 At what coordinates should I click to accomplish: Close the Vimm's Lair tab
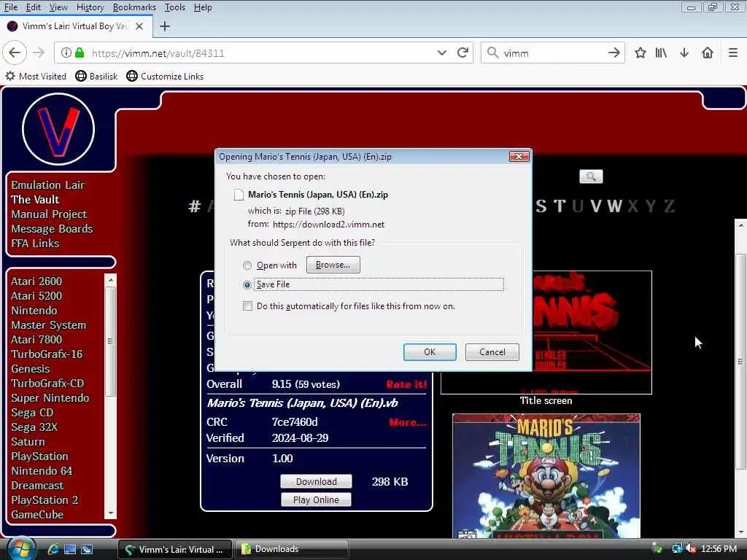pyautogui.click(x=139, y=26)
